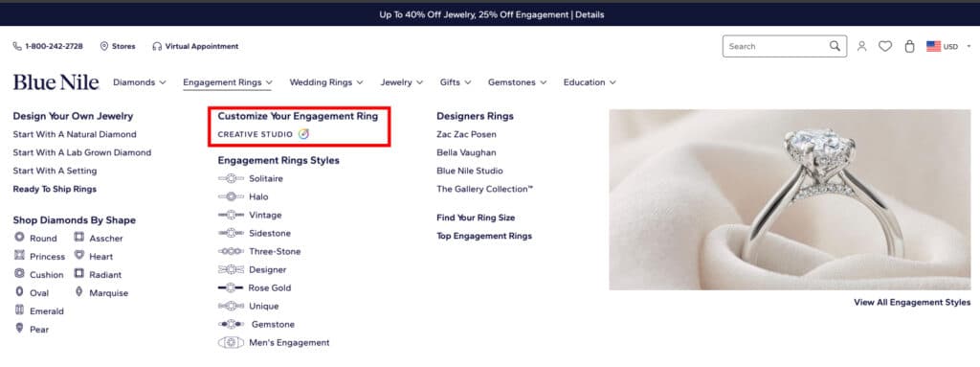
Task: Click the Engagement Rings Styles heading
Action: point(278,160)
